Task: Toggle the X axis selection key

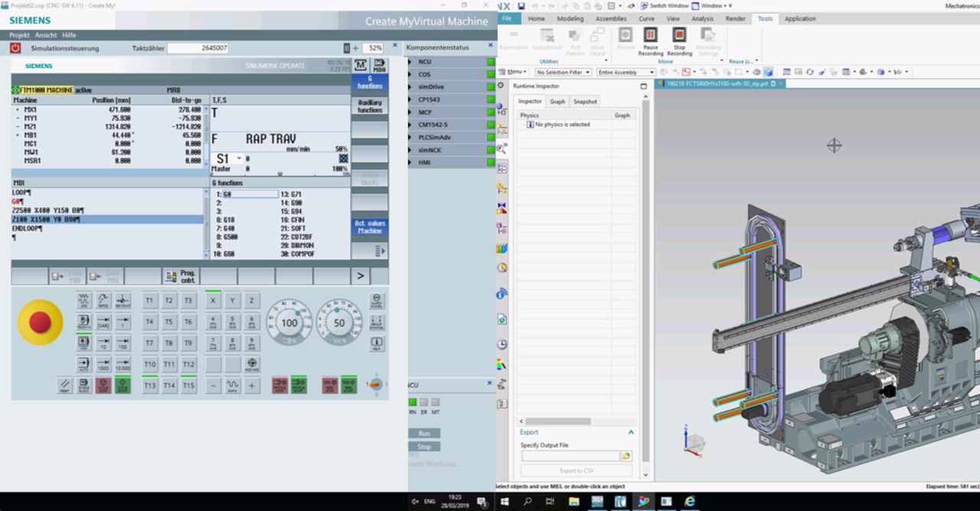Action: point(213,301)
